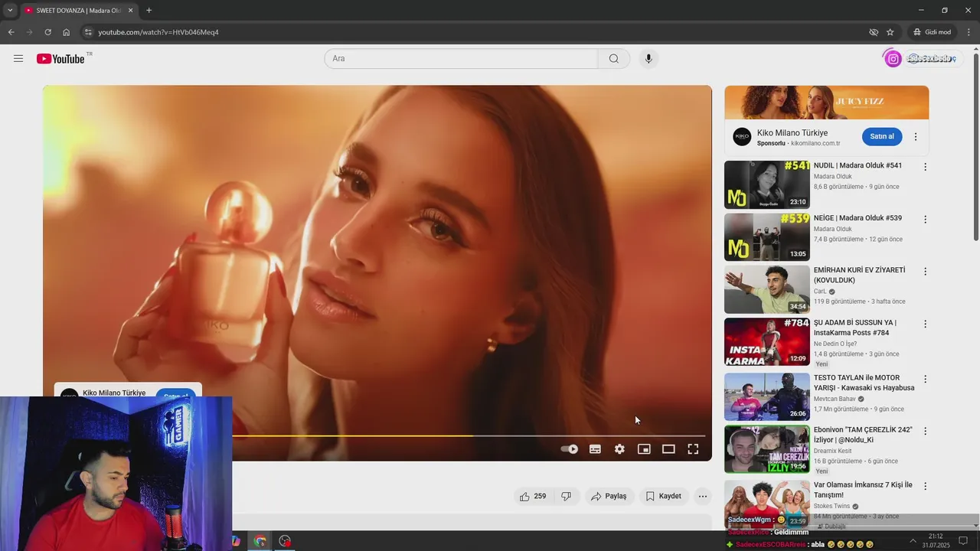The width and height of the screenshot is (980, 551).
Task: Open menu for InstaKarma #784 video
Action: point(925,324)
